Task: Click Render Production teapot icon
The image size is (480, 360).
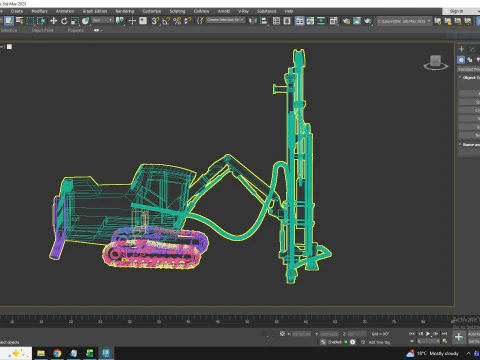Action: [367, 21]
